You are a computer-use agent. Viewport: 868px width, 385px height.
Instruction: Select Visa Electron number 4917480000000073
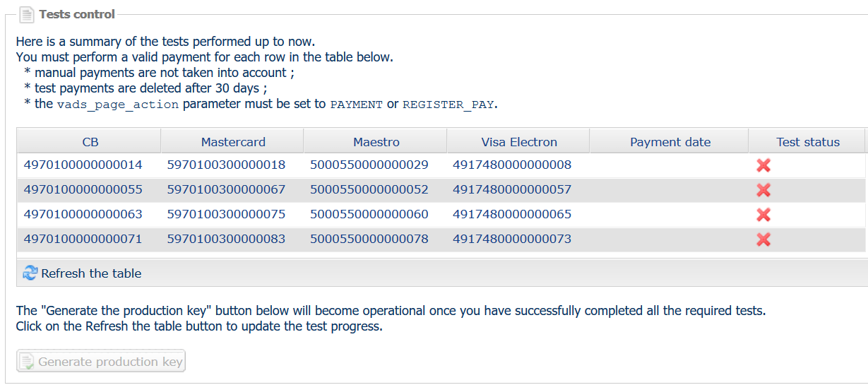pyautogui.click(x=512, y=239)
